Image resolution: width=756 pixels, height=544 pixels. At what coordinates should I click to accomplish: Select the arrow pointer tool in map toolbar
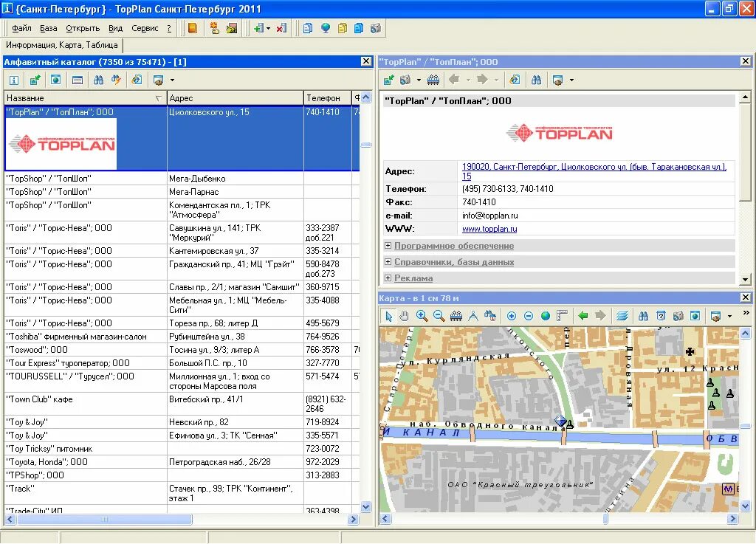[x=388, y=316]
